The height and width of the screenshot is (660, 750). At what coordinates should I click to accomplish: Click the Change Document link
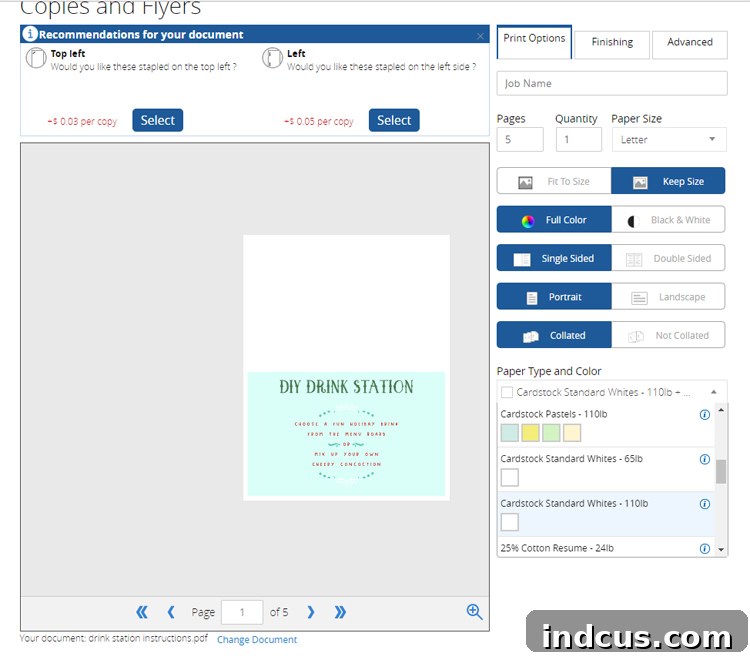(257, 639)
